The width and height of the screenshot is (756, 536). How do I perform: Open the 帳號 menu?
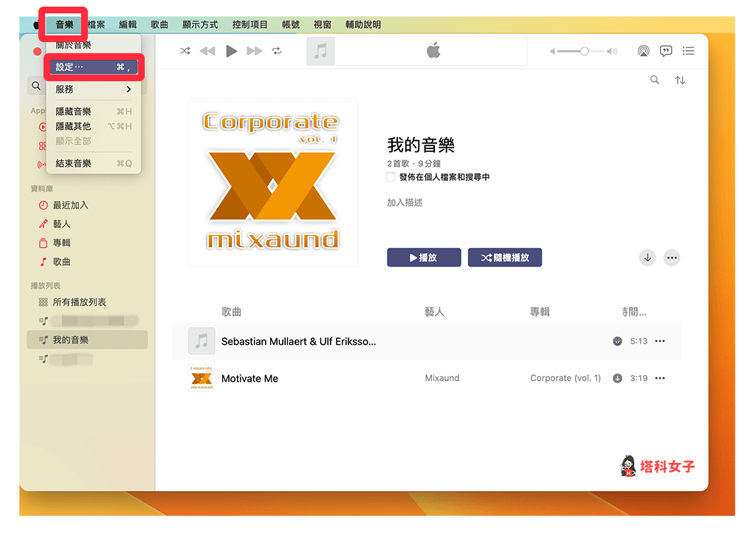(x=290, y=24)
